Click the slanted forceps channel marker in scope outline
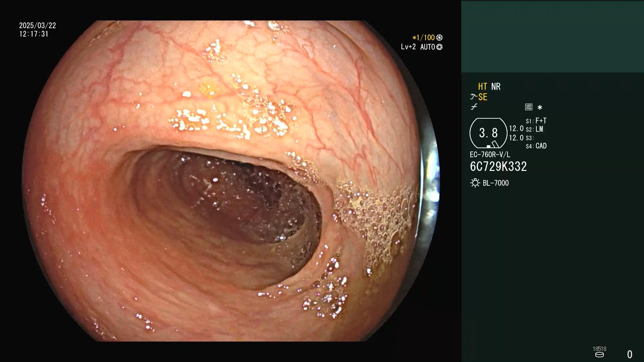The height and width of the screenshot is (362, 644). point(495,144)
